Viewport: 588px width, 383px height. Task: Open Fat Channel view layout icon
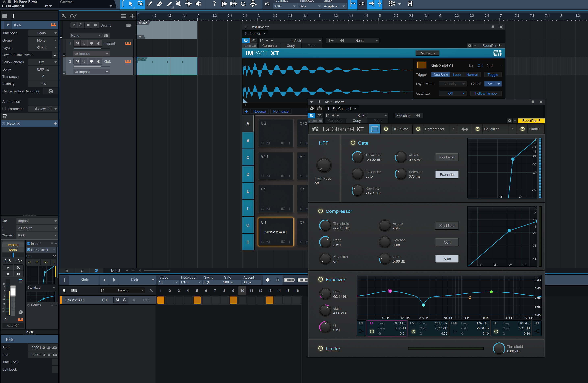375,129
